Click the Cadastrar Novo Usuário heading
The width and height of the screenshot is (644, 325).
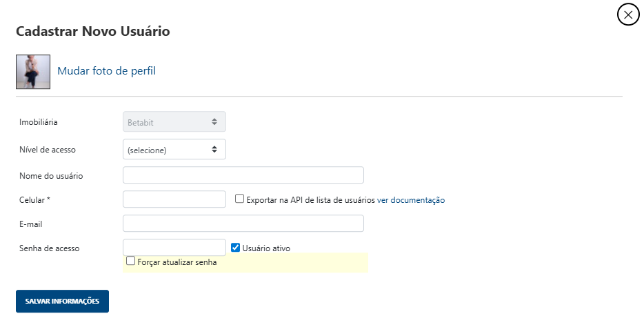tap(92, 31)
